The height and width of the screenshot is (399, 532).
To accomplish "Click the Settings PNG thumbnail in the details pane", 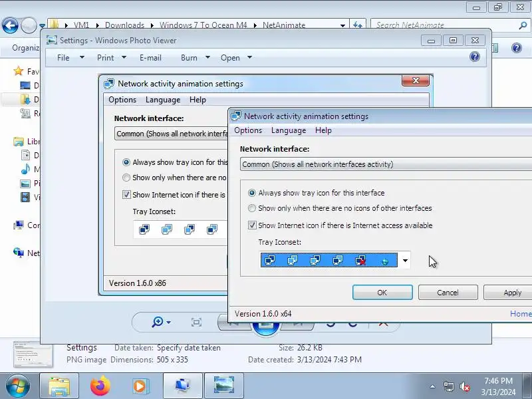I will 33,354.
